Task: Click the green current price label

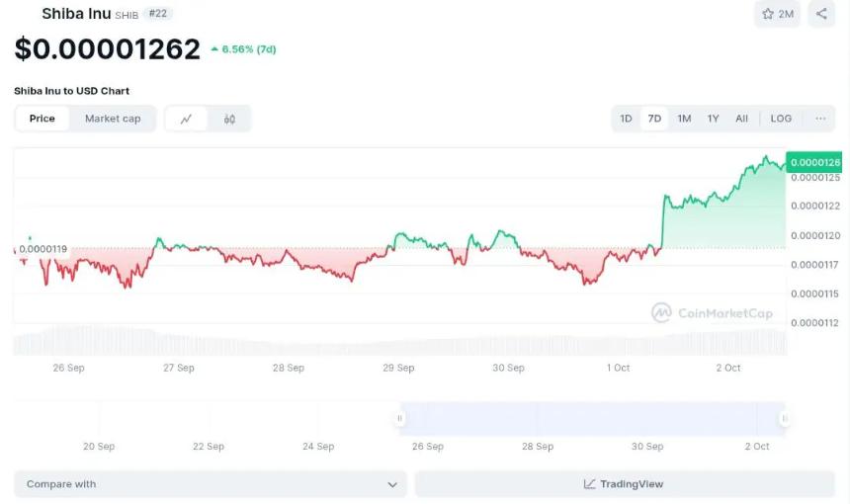Action: (x=815, y=162)
